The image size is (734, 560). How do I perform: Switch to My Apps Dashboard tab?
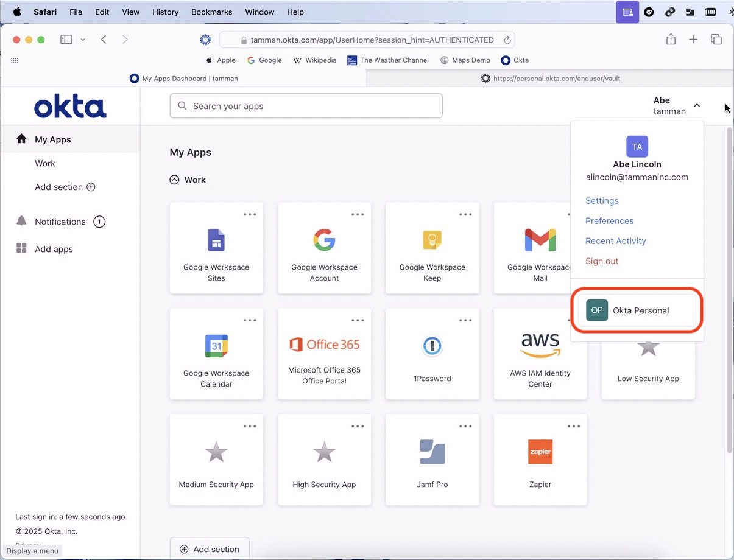coord(183,78)
